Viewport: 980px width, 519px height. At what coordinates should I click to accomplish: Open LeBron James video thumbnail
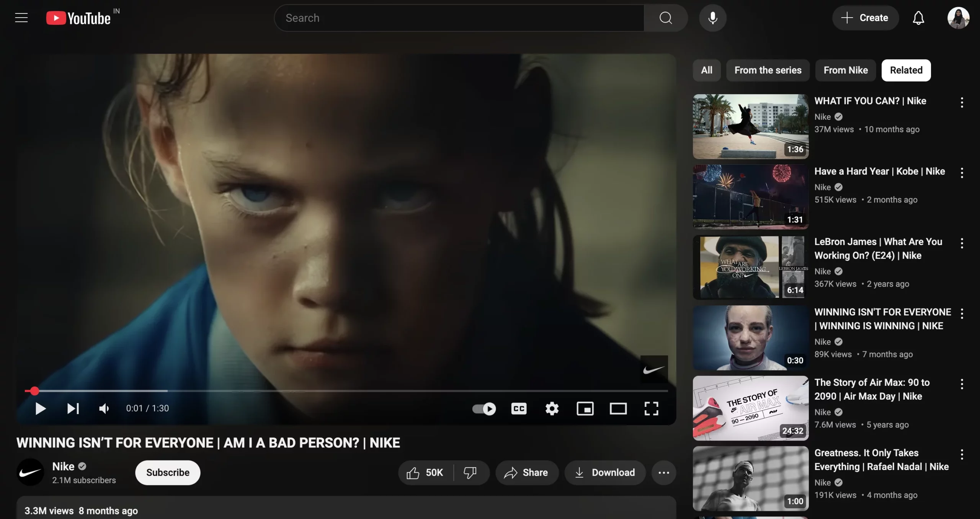click(x=751, y=268)
